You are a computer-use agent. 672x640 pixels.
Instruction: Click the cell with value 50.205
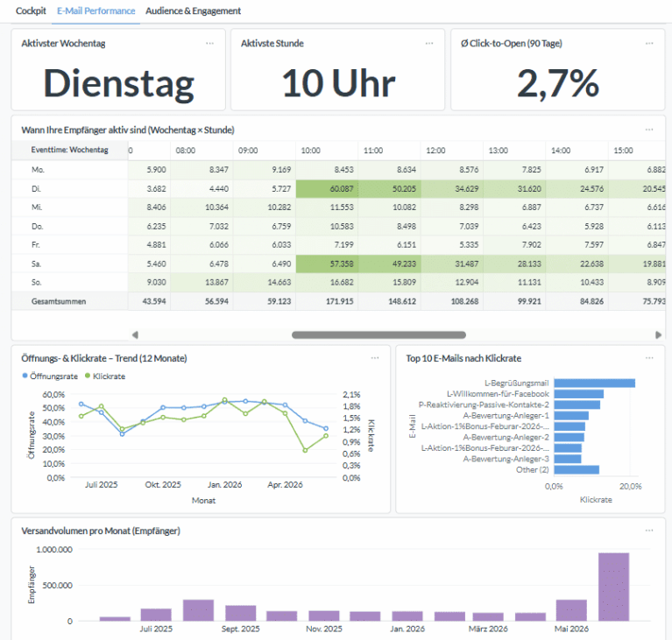tap(390, 188)
